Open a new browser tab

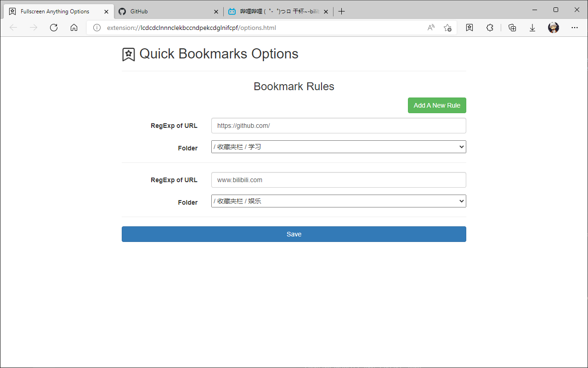(x=341, y=11)
